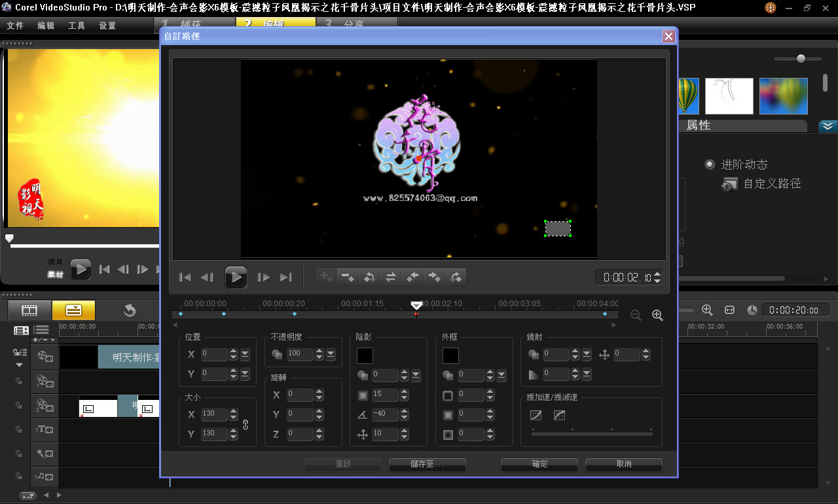Open the shadow opacity slider dropdown
838x504 pixels.
tap(416, 376)
